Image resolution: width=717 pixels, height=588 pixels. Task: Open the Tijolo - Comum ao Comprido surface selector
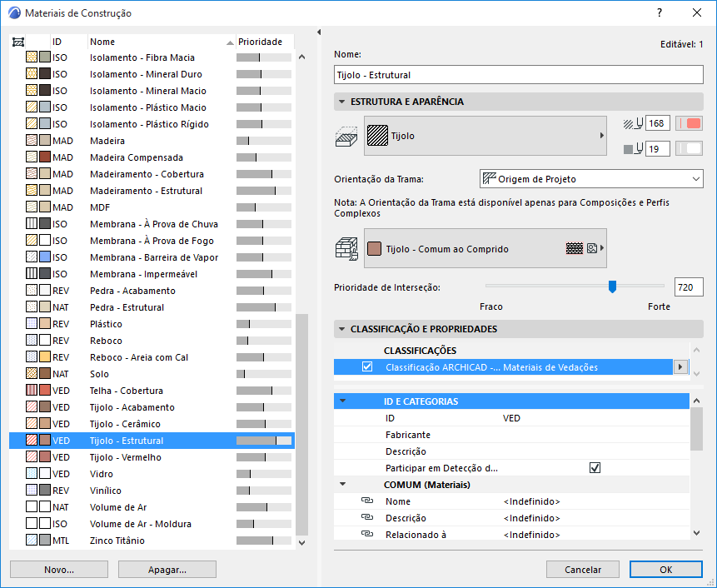click(x=485, y=248)
